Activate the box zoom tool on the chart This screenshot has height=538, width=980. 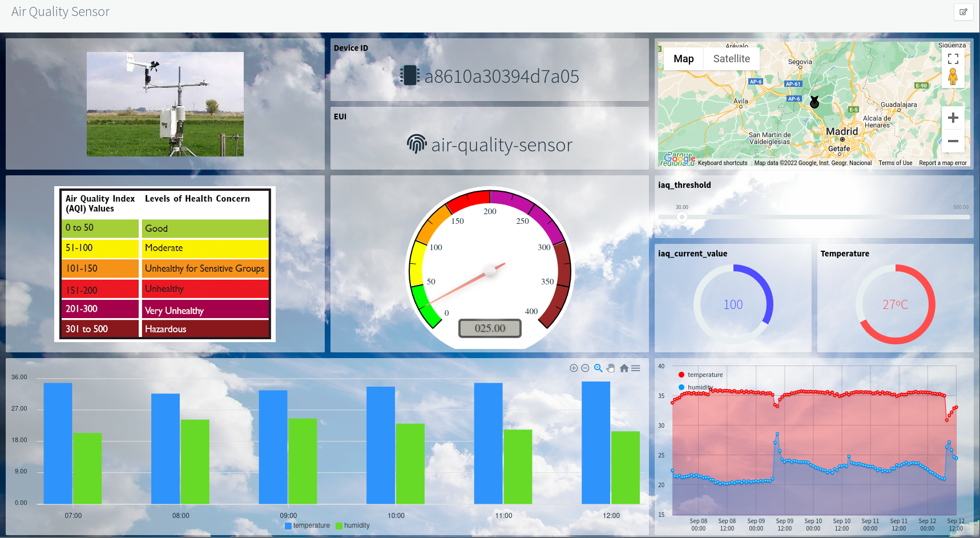(x=598, y=368)
